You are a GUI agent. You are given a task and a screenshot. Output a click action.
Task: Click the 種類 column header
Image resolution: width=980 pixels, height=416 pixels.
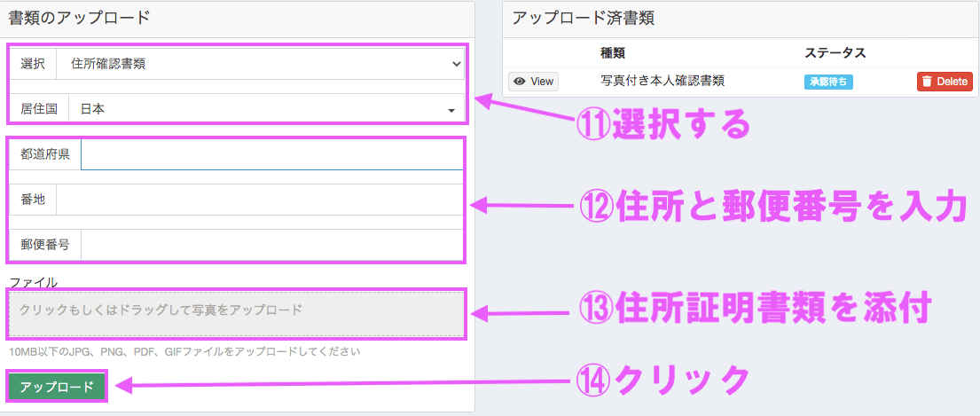613,53
